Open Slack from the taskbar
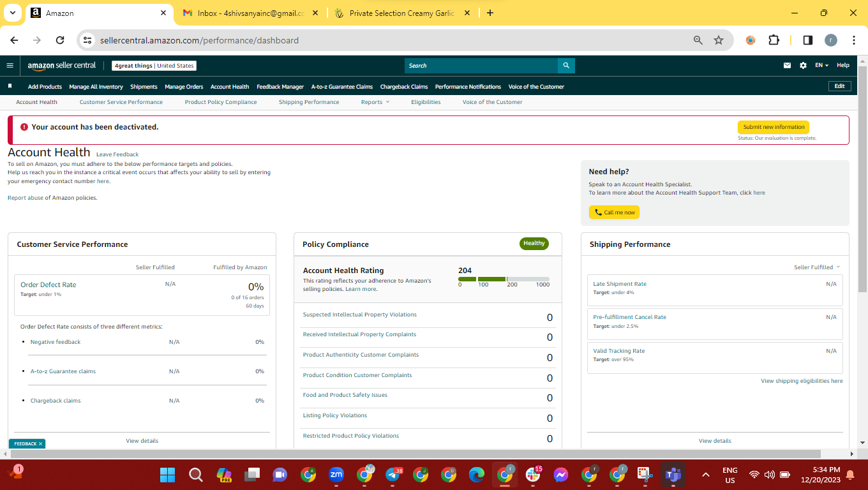Image resolution: width=868 pixels, height=490 pixels. tap(533, 475)
